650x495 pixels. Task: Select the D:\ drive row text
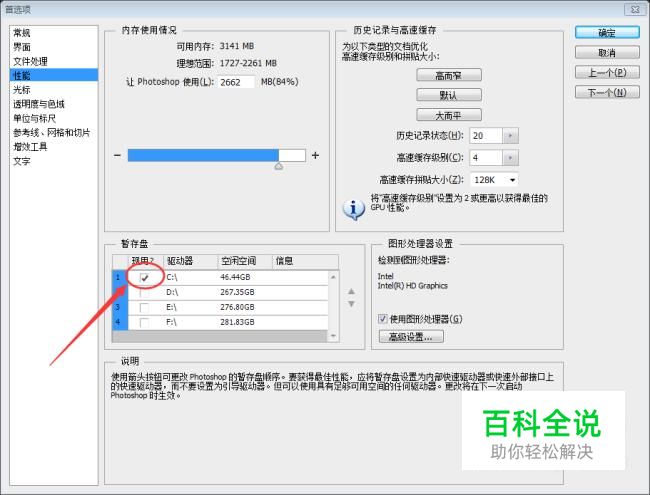click(x=172, y=292)
